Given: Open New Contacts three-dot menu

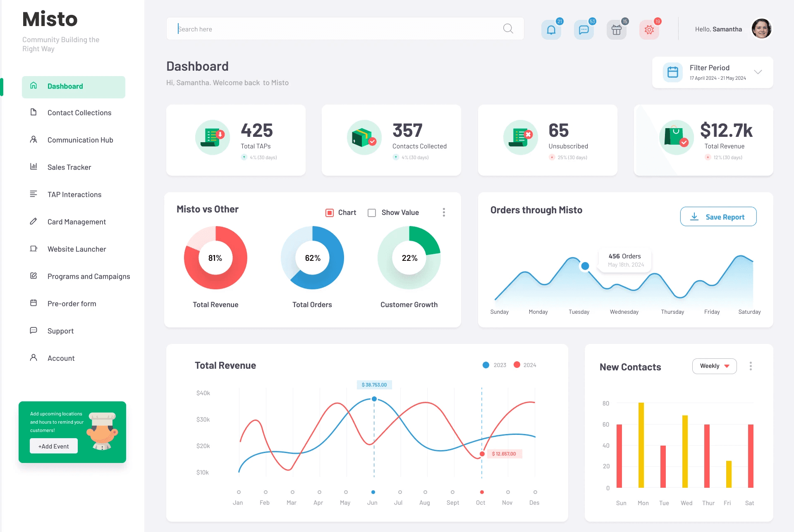Looking at the screenshot, I should coord(751,366).
